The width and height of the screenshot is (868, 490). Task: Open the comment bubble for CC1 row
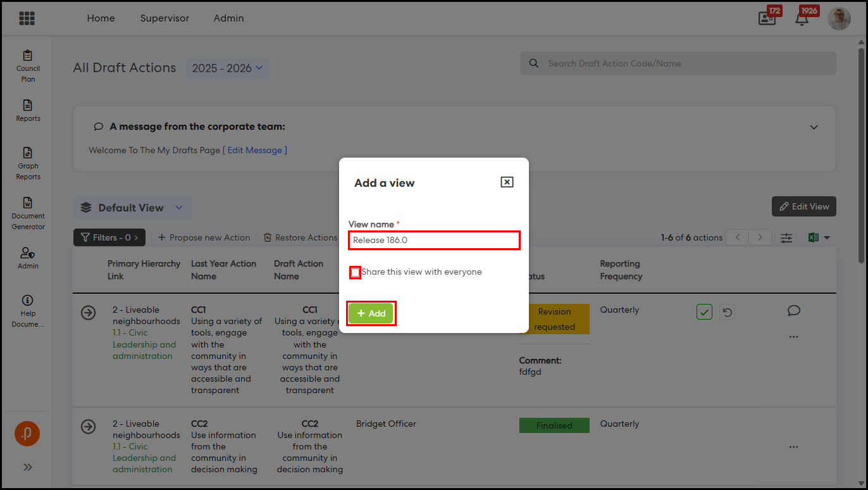pos(793,310)
